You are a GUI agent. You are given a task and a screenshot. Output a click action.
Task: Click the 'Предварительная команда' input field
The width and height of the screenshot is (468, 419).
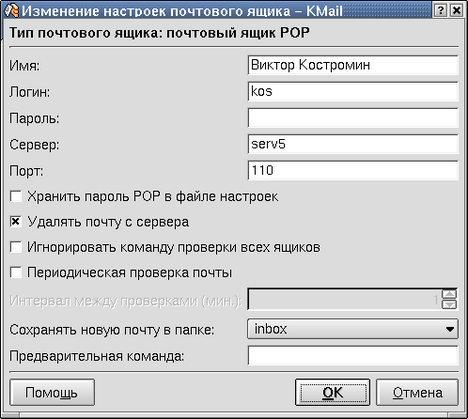353,356
